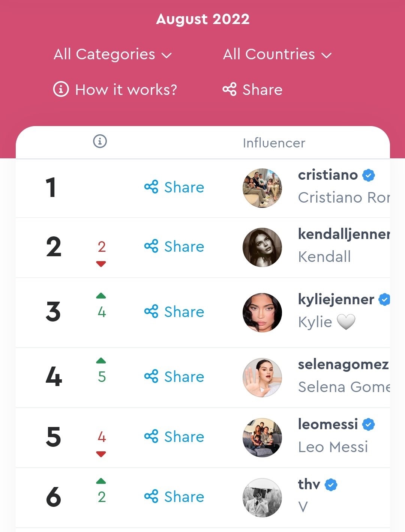The image size is (405, 532).
Task: Share the selenagomez ranking
Action: 174,376
